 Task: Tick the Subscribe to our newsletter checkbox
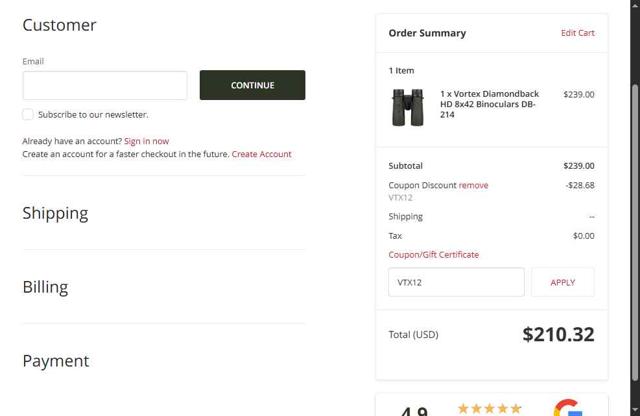28,115
